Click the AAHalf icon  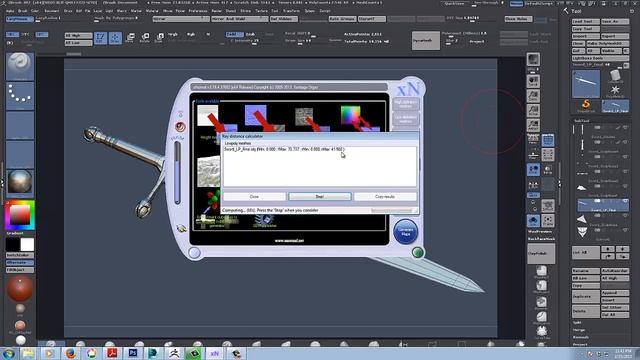coord(533,125)
